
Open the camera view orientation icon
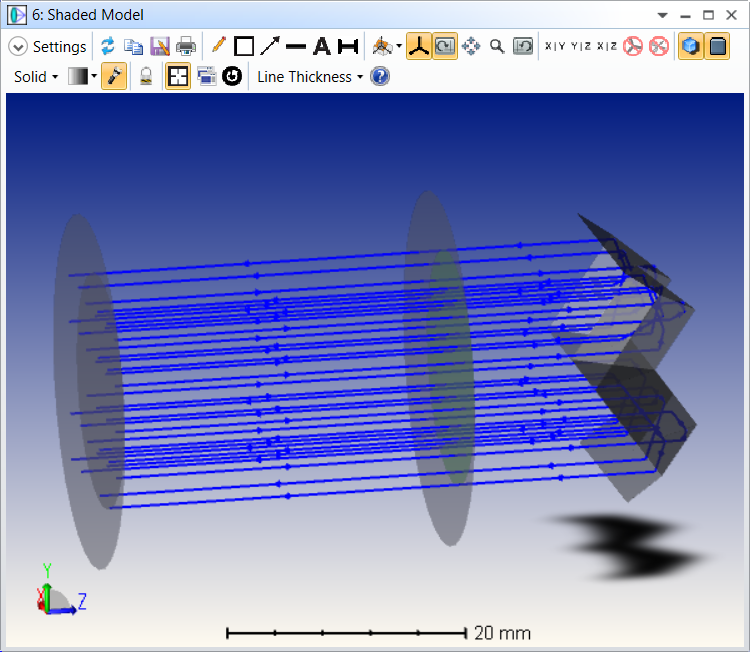(382, 46)
